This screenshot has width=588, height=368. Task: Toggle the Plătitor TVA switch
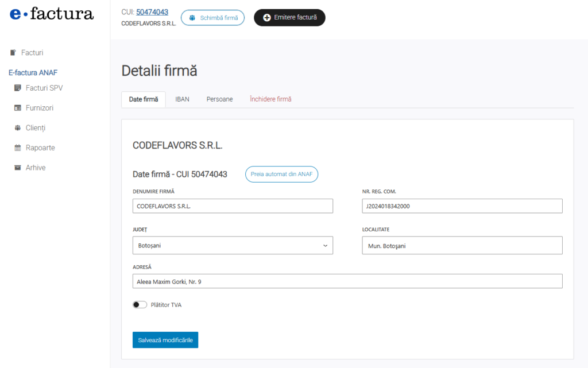click(x=140, y=305)
